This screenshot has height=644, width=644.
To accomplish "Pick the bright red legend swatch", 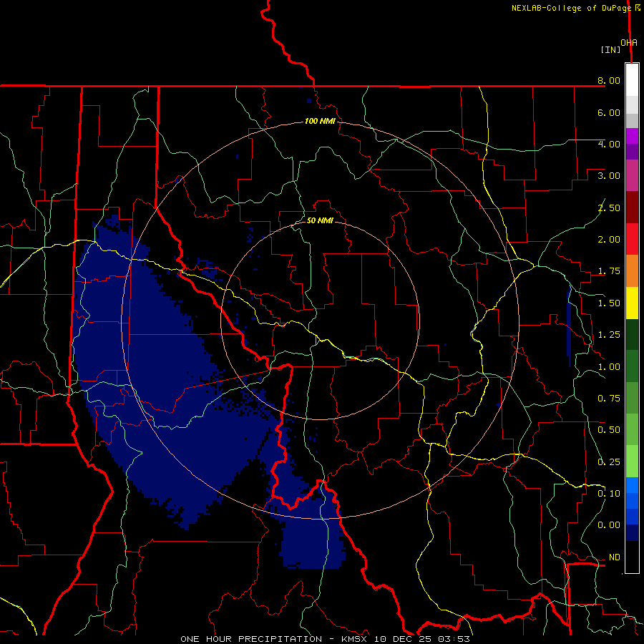I will [632, 239].
